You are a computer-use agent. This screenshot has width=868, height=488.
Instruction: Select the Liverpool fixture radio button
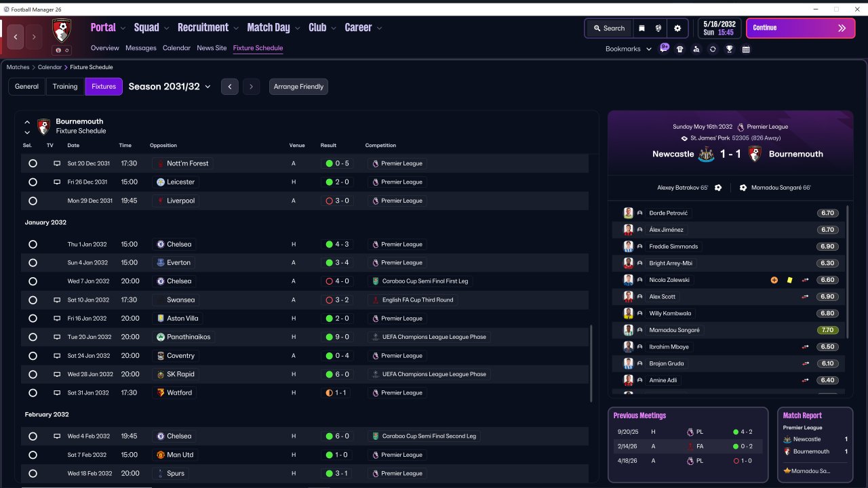33,201
